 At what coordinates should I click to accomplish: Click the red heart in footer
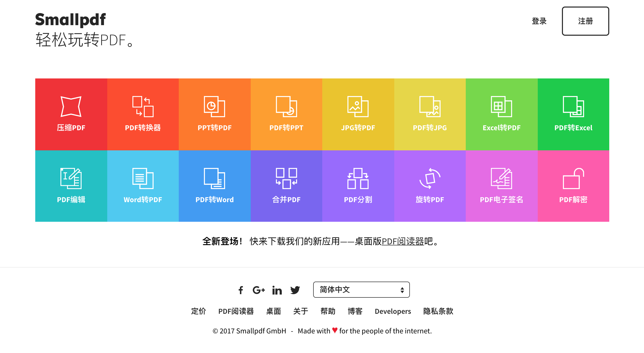click(335, 330)
